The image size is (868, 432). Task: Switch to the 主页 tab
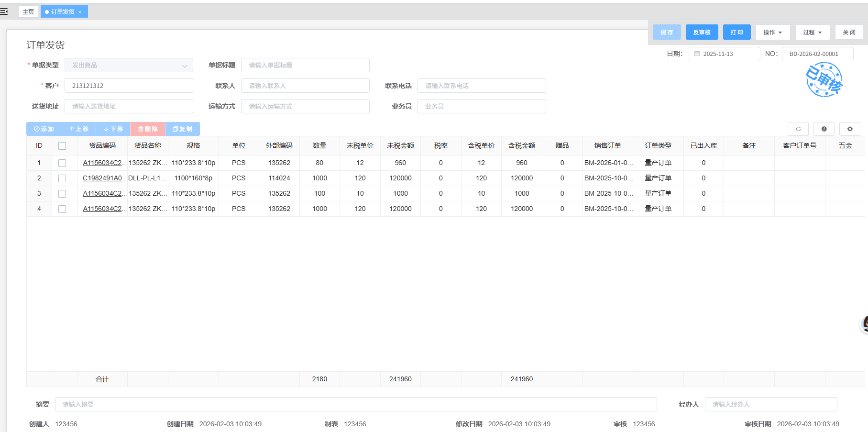(x=28, y=11)
